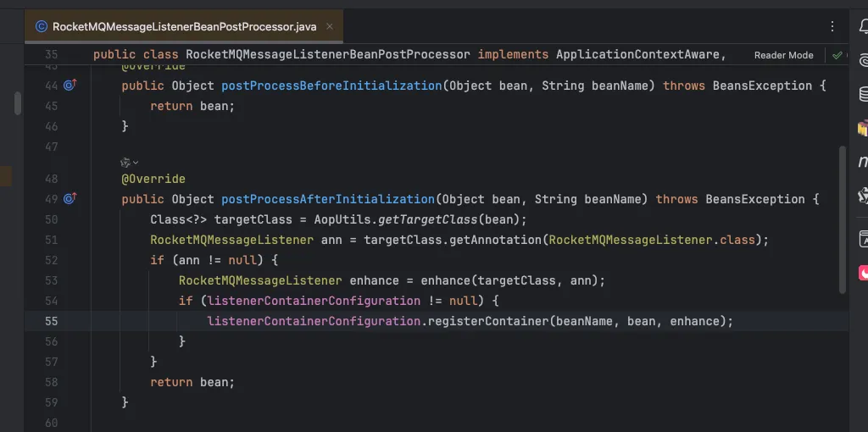The height and width of the screenshot is (432, 868).
Task: Click the sticky class declaration line 35
Action: point(409,55)
